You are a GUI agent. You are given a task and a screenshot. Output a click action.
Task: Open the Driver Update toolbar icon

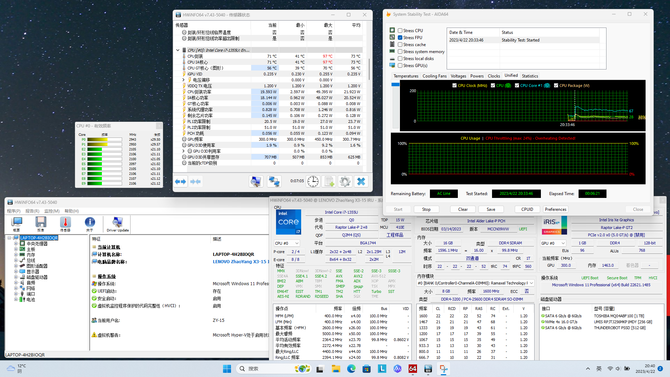(117, 224)
